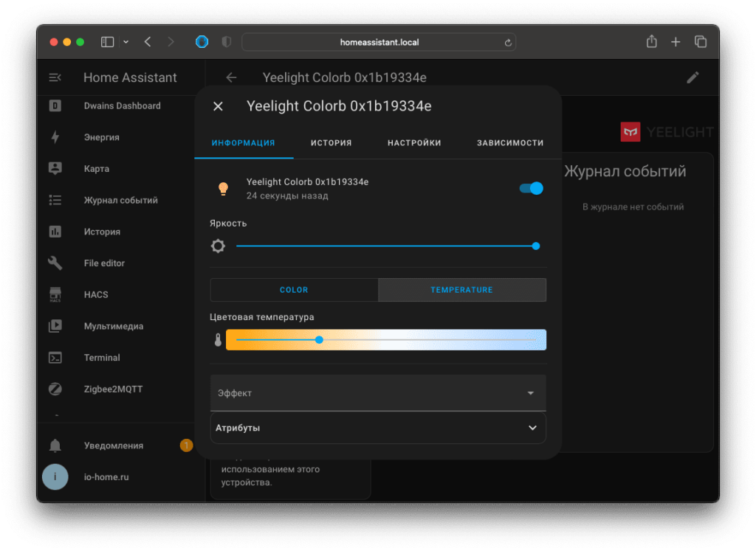Switch to the ИНФОРМАЦИЯ tab

coord(244,142)
